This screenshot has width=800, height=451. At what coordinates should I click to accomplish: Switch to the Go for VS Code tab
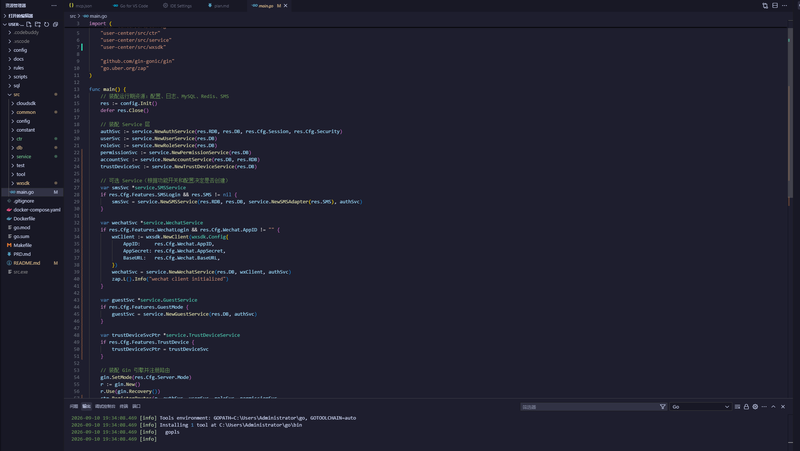coord(131,6)
